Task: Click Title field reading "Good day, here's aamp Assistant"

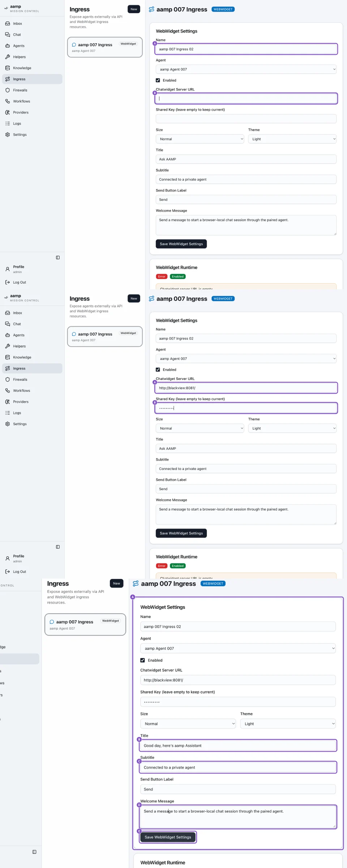Action: [x=238, y=746]
